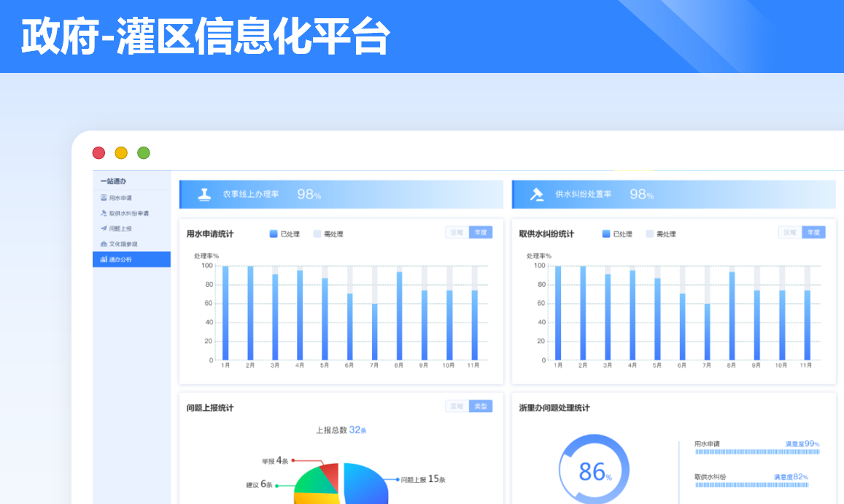Click the 8月 bar in 取供水纠纷统计 chart

[732, 316]
